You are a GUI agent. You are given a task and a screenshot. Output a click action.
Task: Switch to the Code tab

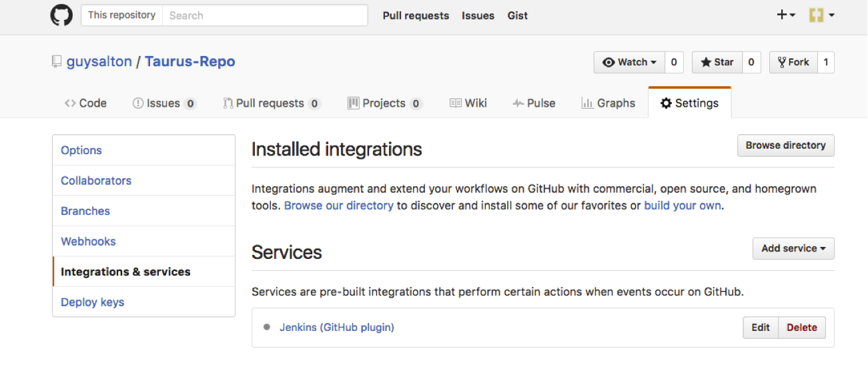click(85, 103)
